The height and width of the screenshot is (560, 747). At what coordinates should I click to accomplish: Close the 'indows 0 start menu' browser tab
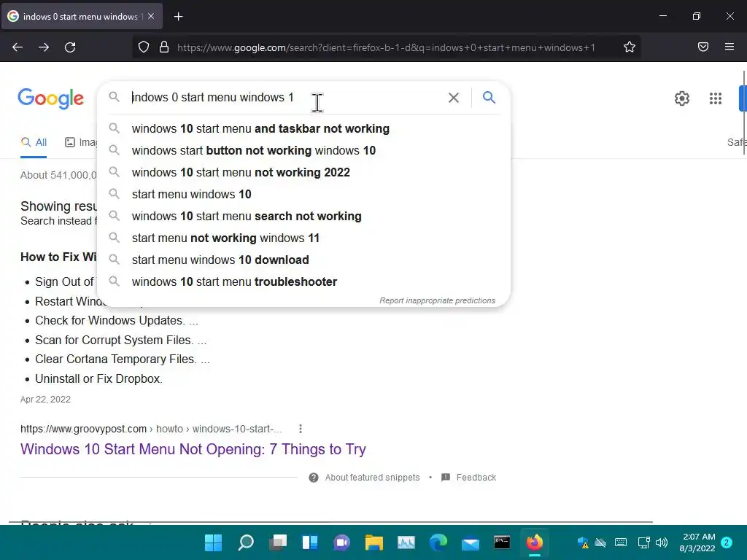pos(151,16)
